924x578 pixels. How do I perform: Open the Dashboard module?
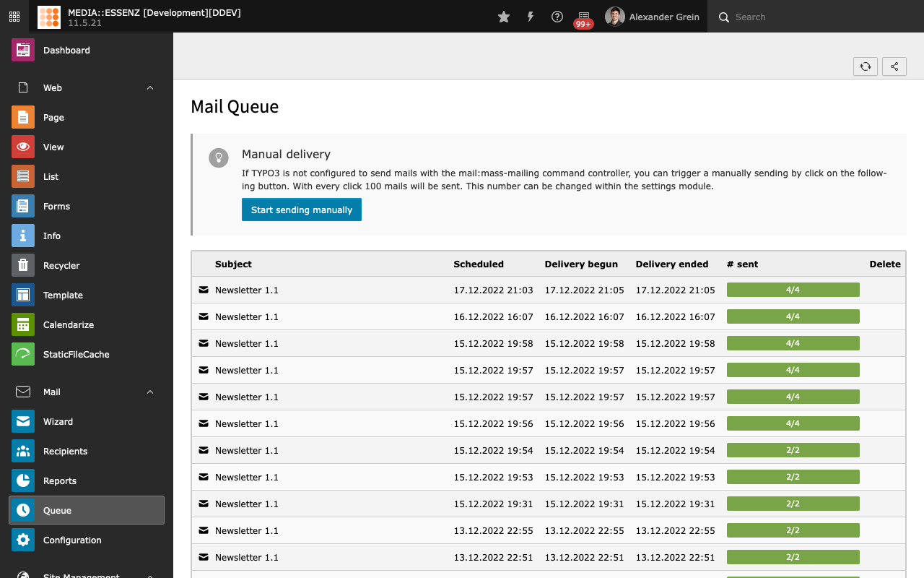click(87, 50)
